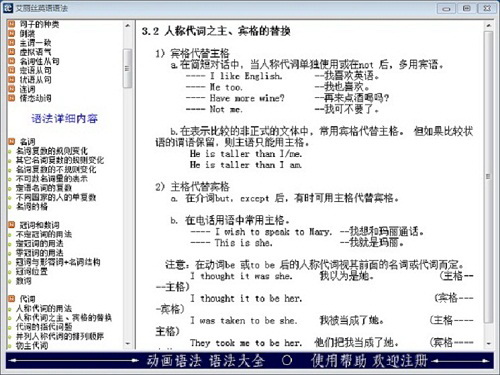Click the orange icon beside 句子的种类

pyautogui.click(x=12, y=24)
